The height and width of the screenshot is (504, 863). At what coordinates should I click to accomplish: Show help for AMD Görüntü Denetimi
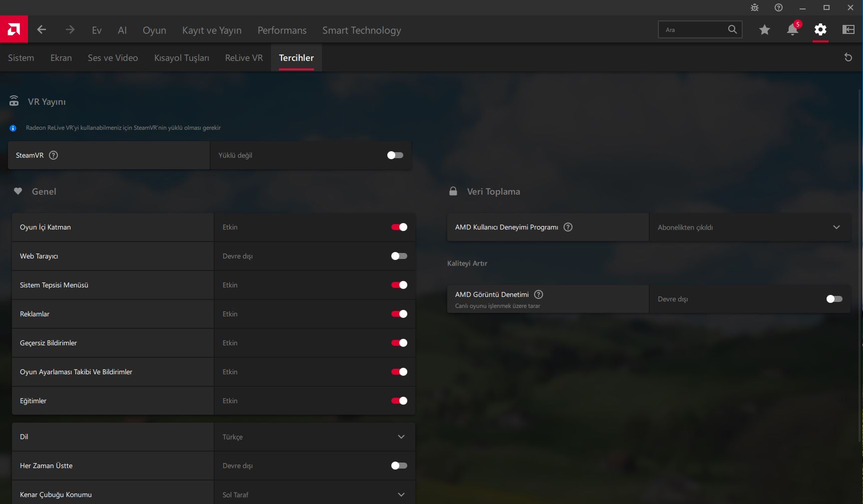point(539,294)
